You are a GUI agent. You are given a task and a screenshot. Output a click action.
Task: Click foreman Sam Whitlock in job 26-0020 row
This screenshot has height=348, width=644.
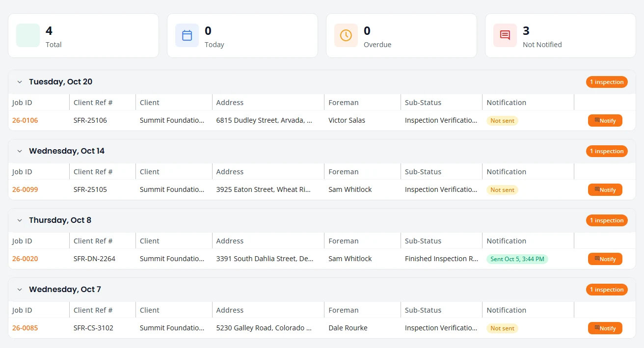tap(350, 259)
